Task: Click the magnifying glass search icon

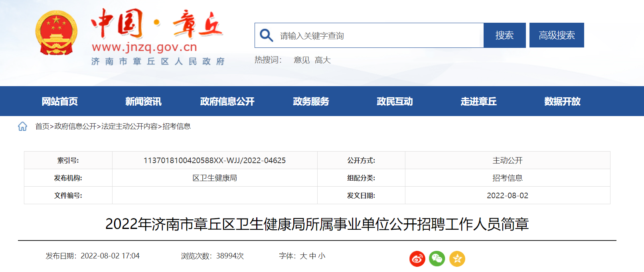Action: click(x=266, y=35)
